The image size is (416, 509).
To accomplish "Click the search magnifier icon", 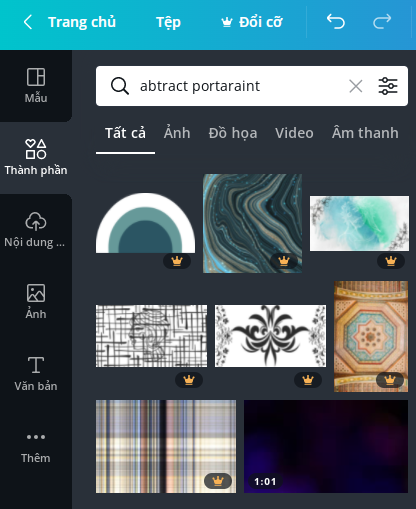I will [x=120, y=86].
